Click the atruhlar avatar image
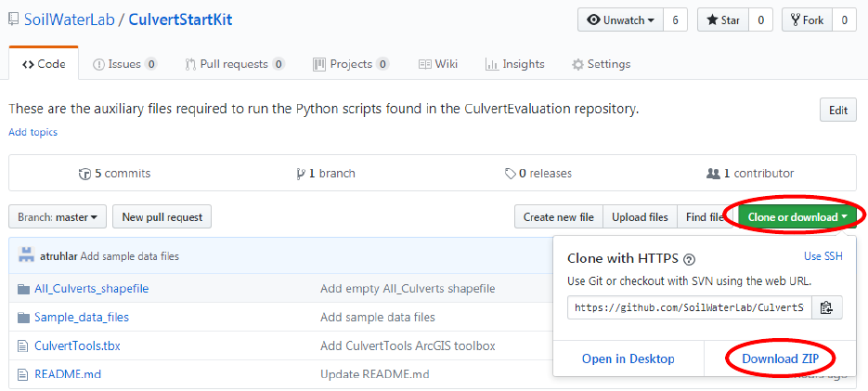The width and height of the screenshot is (868, 391). pyautogui.click(x=27, y=255)
